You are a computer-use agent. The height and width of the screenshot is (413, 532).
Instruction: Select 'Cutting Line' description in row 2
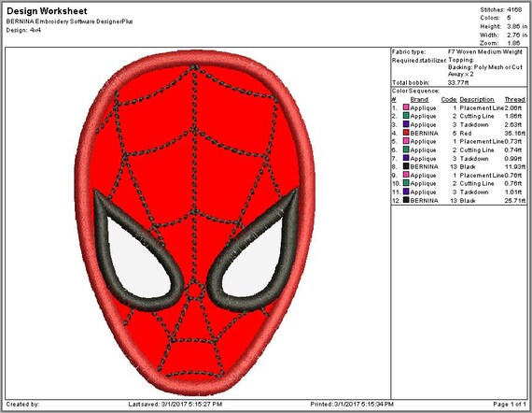[x=477, y=116]
